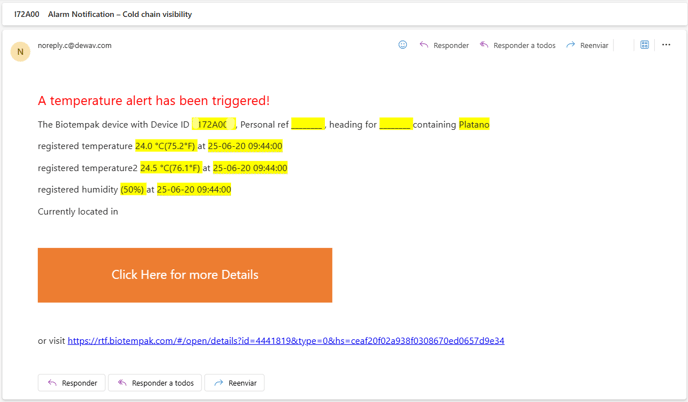Click the highlighted Device ID 172A00
Viewport: 688px width, 402px height.
[214, 125]
